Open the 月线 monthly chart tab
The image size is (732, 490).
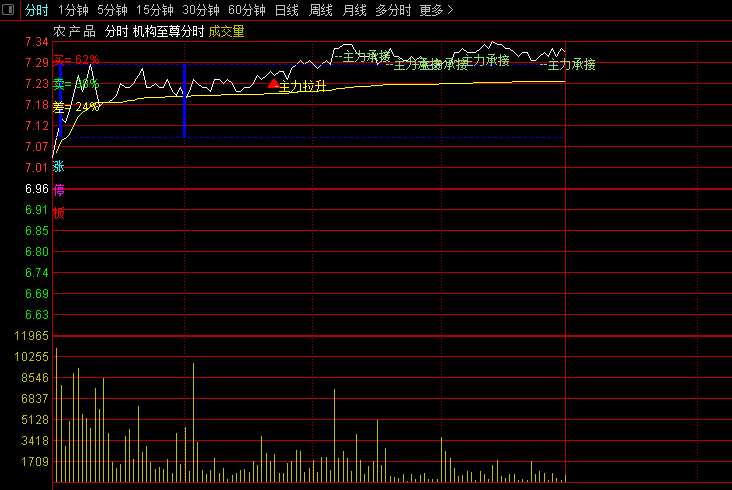point(354,10)
